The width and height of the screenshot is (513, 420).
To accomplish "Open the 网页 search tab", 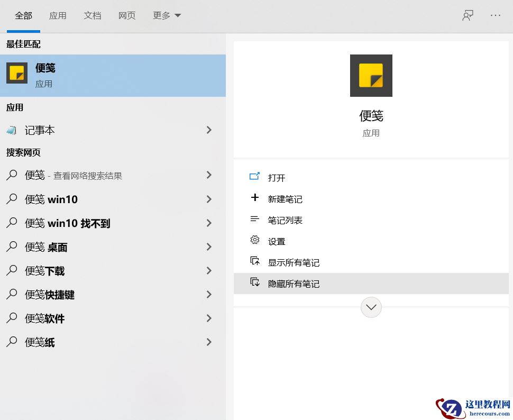I will coord(127,15).
